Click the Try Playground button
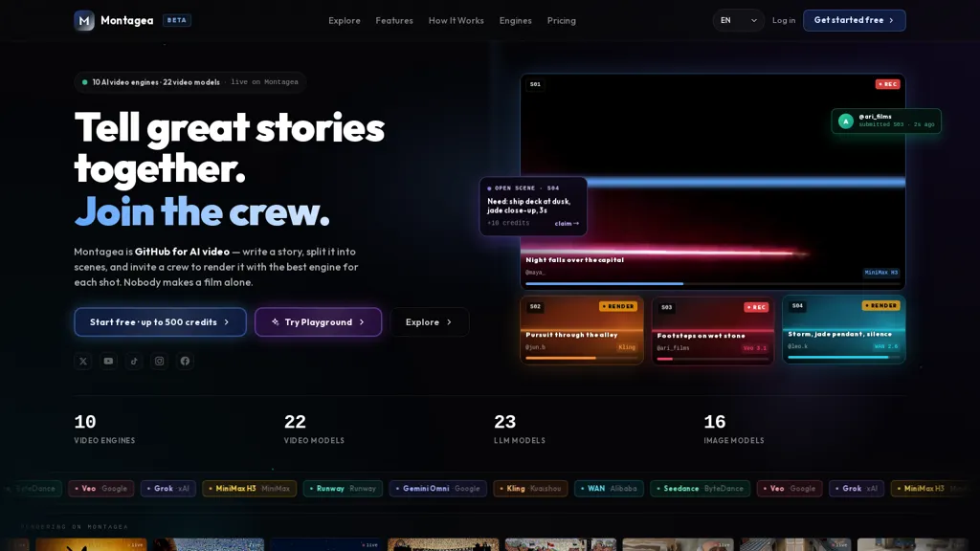980x551 pixels. coord(318,322)
